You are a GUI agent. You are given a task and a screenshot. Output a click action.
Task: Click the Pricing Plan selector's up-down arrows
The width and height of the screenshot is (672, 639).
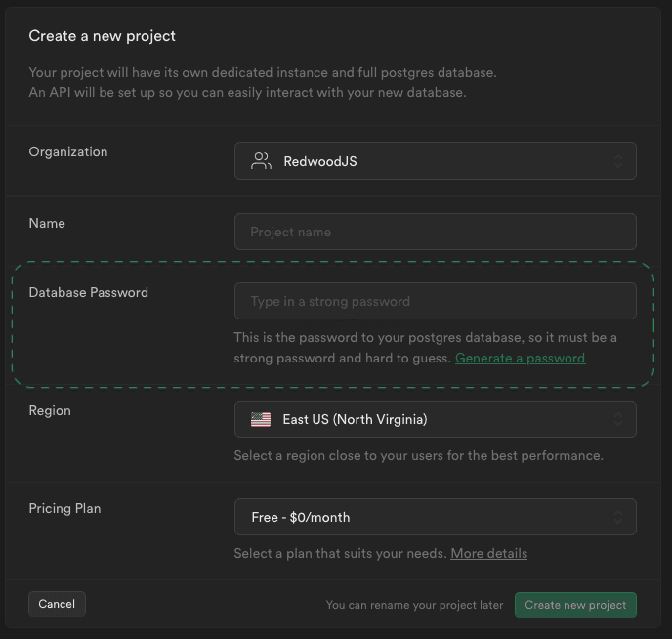pyautogui.click(x=617, y=517)
